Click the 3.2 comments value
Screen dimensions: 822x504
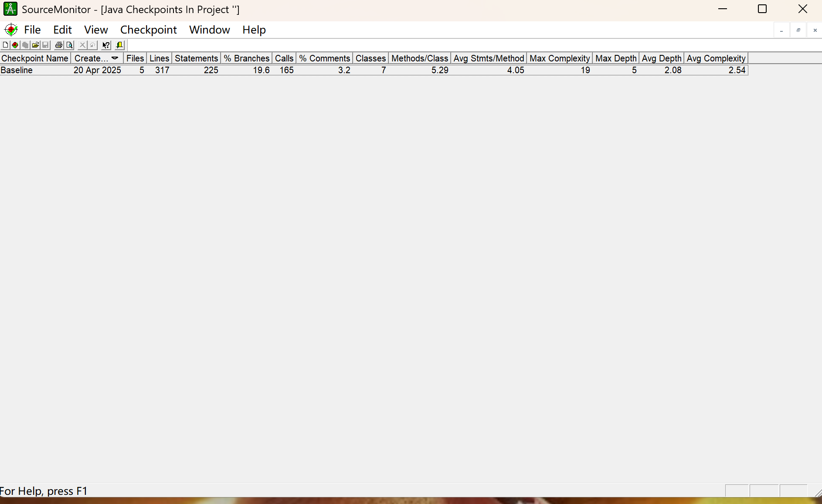pyautogui.click(x=344, y=70)
